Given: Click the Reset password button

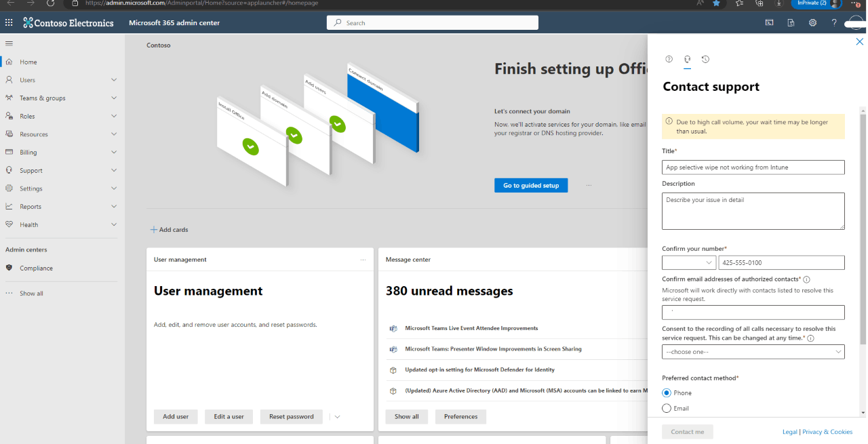Looking at the screenshot, I should tap(292, 416).
